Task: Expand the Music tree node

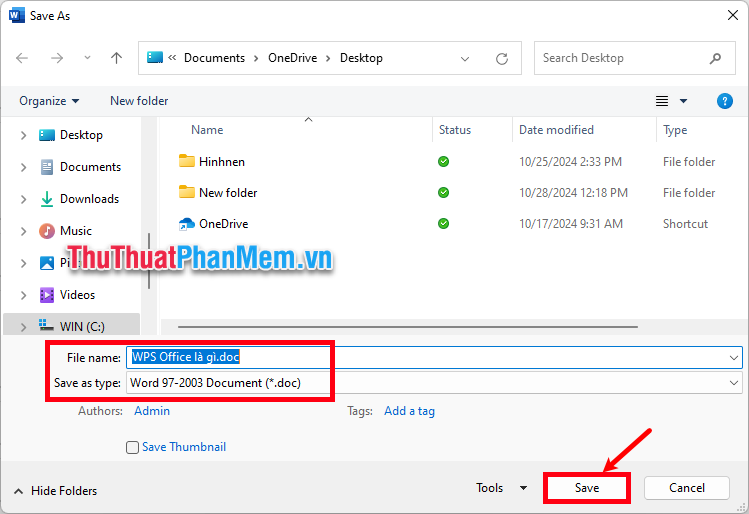Action: coord(23,231)
